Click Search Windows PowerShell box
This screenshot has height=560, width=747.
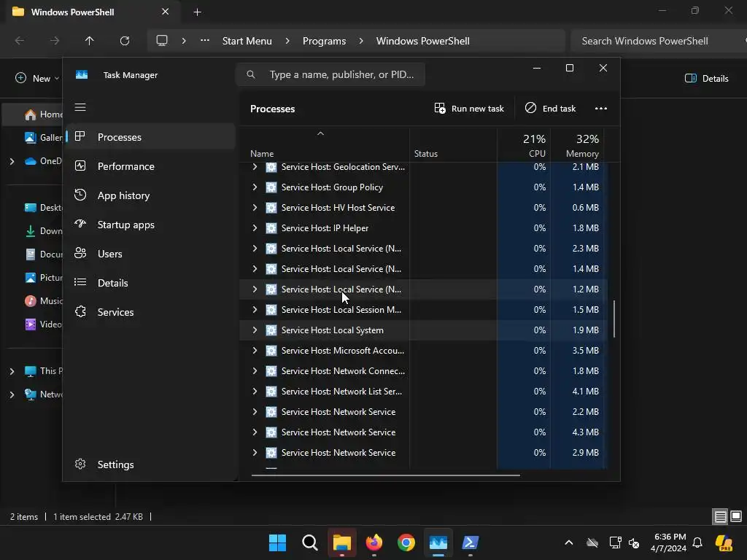coord(657,41)
